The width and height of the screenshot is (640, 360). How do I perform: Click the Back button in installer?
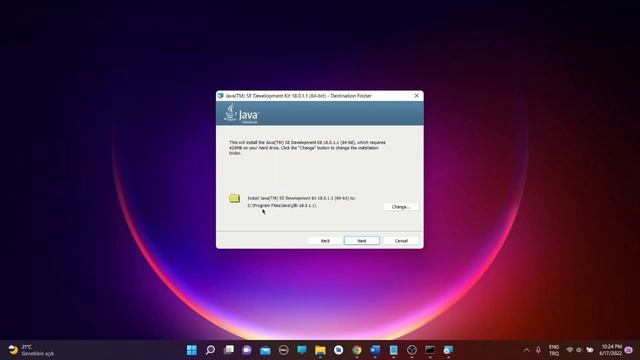[x=325, y=241]
